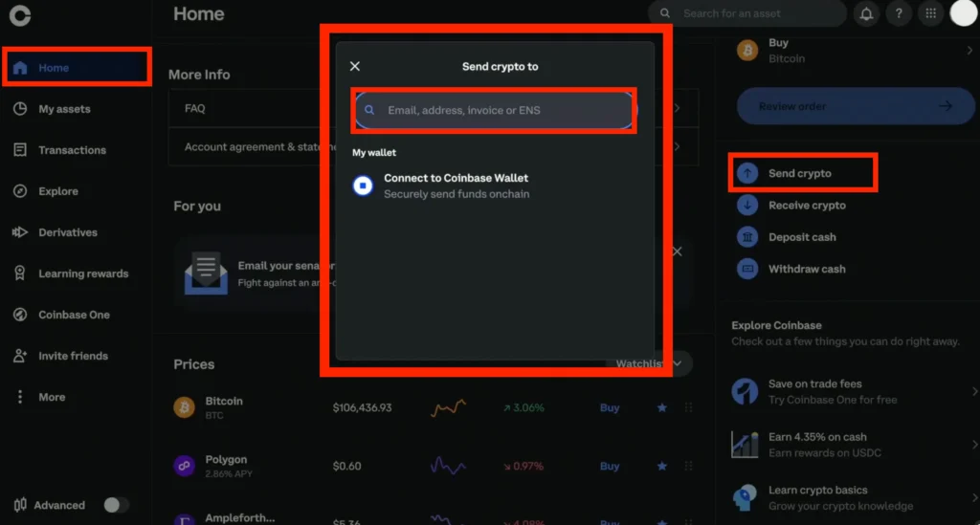Favorite Bitcoin with the star icon

coord(662,407)
